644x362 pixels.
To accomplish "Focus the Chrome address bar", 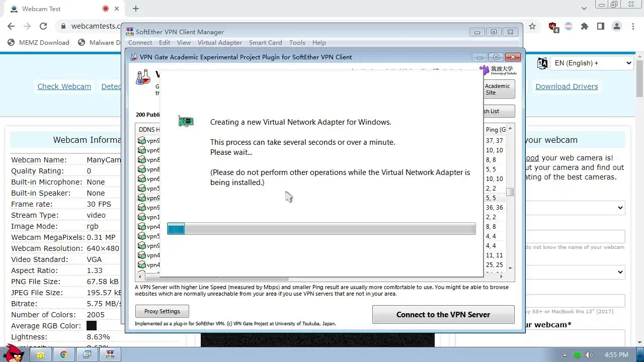I will point(96,26).
